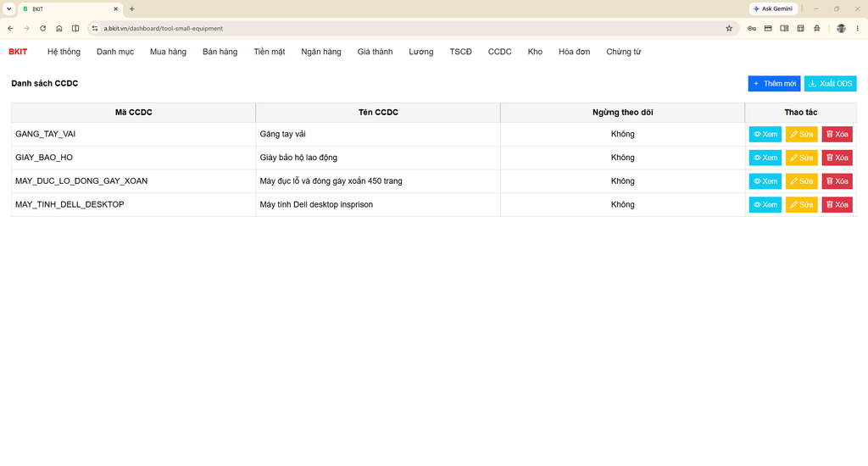Select the MAY_TINH_DELL_DESKTOP code cell
Viewport: 868px width, 466px height.
[x=133, y=205]
